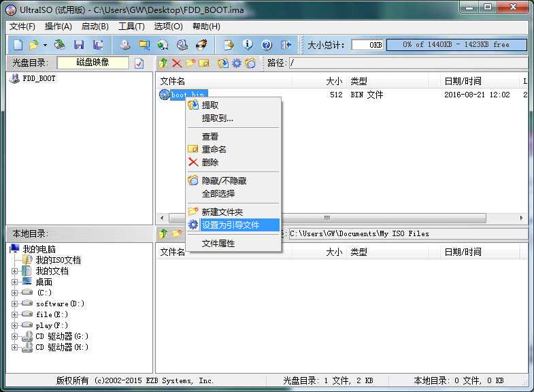The image size is (534, 392).
Task: Open the 工具(T) menu
Action: tap(131, 27)
